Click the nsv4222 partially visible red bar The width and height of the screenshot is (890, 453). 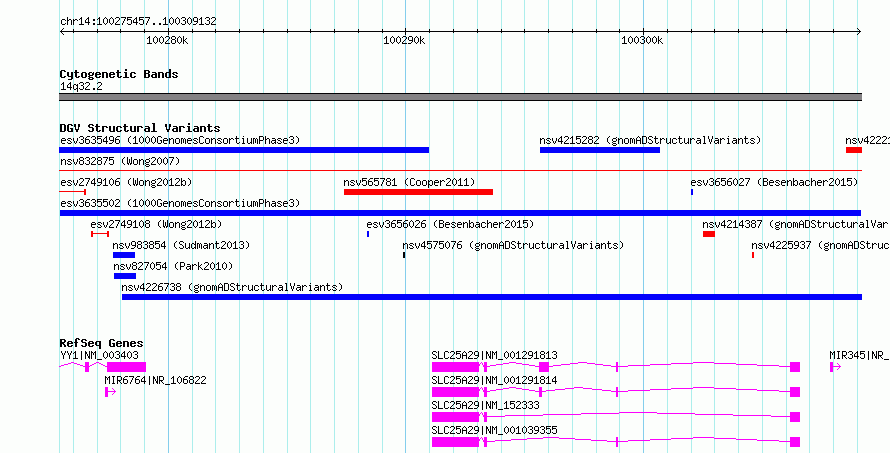pos(854,150)
